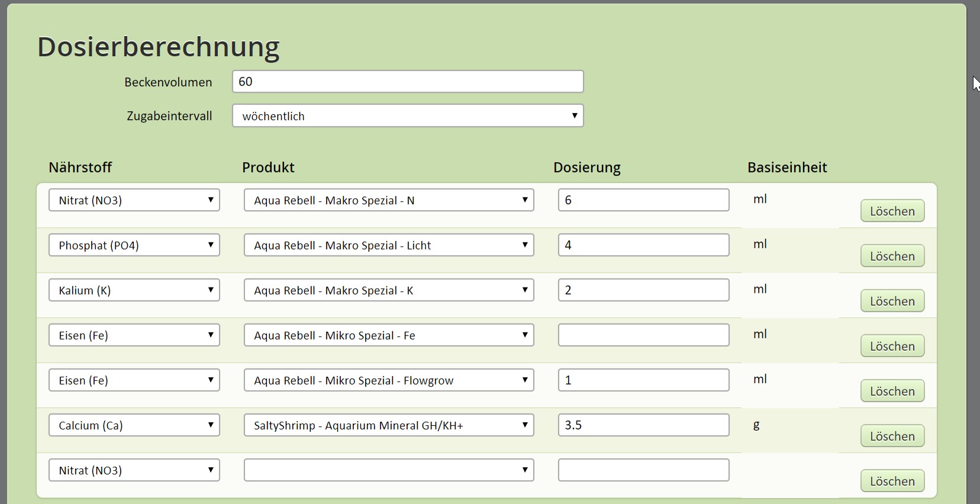Image resolution: width=980 pixels, height=504 pixels.
Task: Open the Nitrat (NO3) dropdown in first row
Action: pos(134,200)
